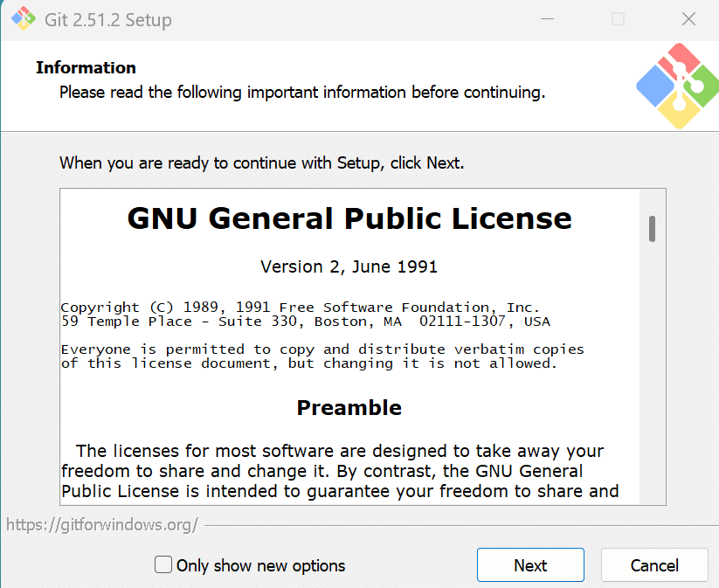Image resolution: width=719 pixels, height=588 pixels.
Task: Click the Version 2, June 1991 text
Action: tap(349, 266)
